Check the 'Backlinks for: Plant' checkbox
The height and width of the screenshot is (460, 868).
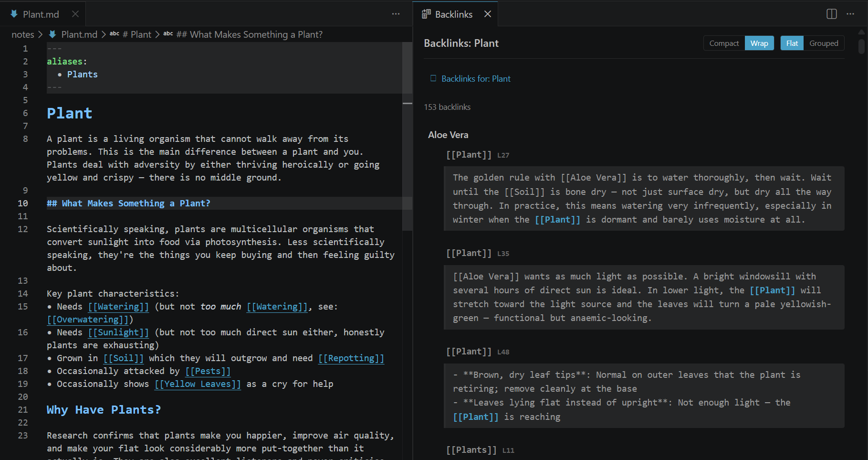[432, 78]
